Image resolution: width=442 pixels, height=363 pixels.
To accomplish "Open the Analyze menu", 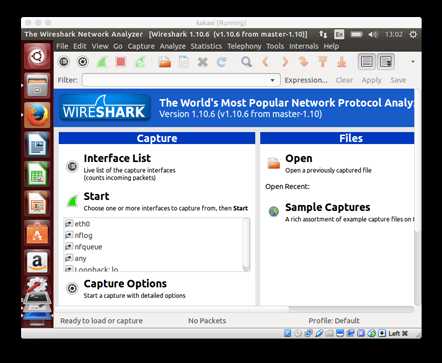I will tap(172, 46).
